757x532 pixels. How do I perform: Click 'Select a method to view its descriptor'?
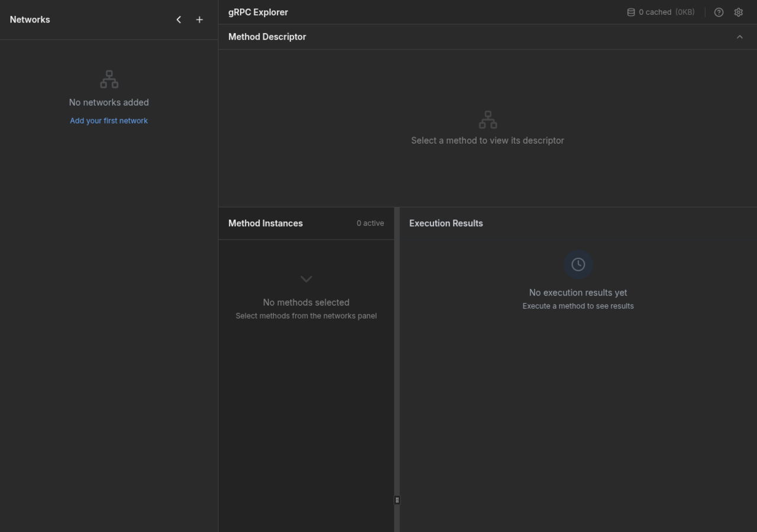[488, 141]
